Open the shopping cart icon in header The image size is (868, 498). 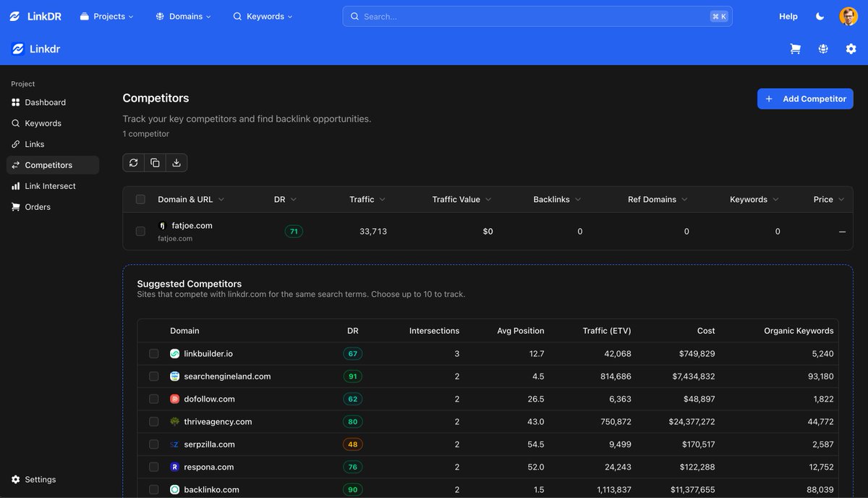point(796,49)
